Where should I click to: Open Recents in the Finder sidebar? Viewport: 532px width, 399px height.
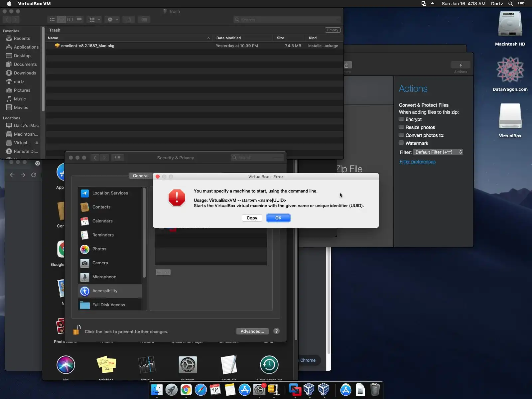pyautogui.click(x=22, y=39)
